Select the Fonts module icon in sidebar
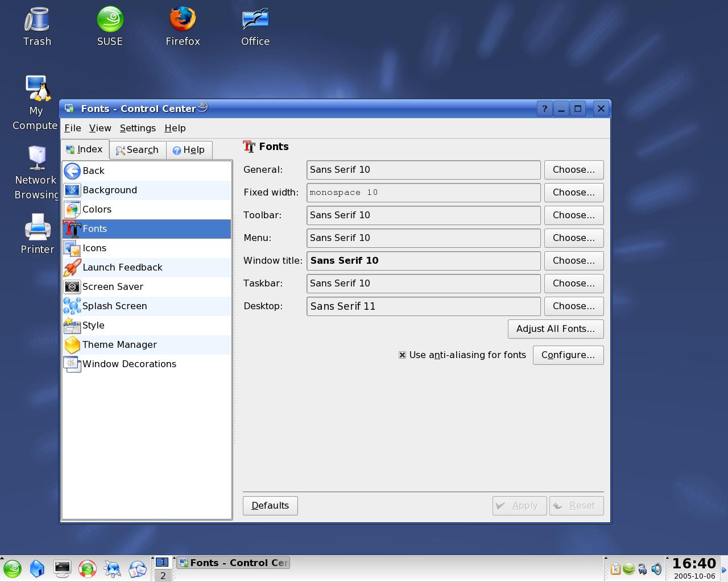This screenshot has height=582, width=728. click(72, 228)
